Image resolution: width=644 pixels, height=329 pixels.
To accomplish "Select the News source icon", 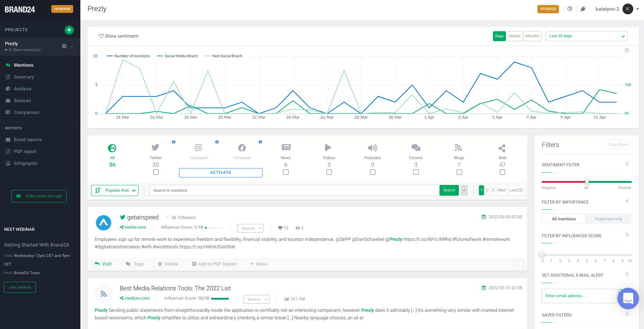I will 286,147.
